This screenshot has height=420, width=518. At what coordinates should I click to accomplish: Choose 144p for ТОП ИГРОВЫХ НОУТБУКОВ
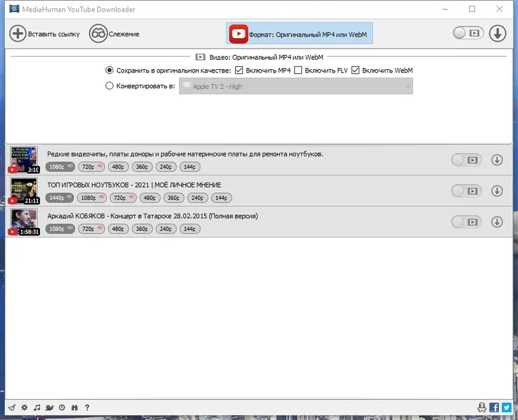pyautogui.click(x=221, y=198)
